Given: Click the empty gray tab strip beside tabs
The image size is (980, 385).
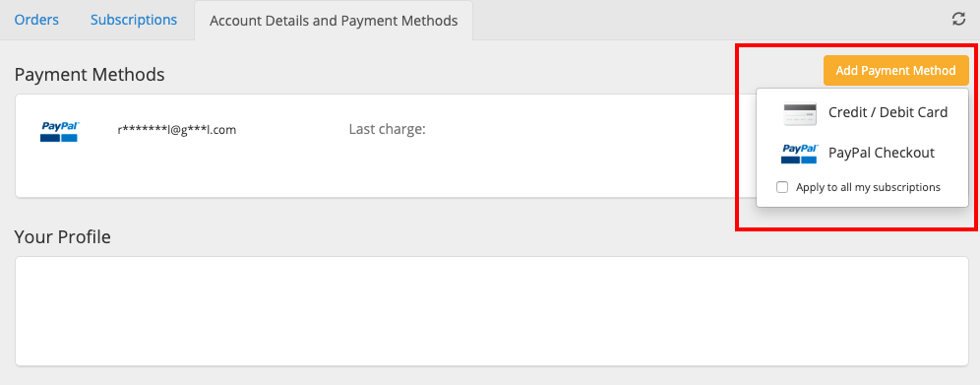Looking at the screenshot, I should [706, 20].
